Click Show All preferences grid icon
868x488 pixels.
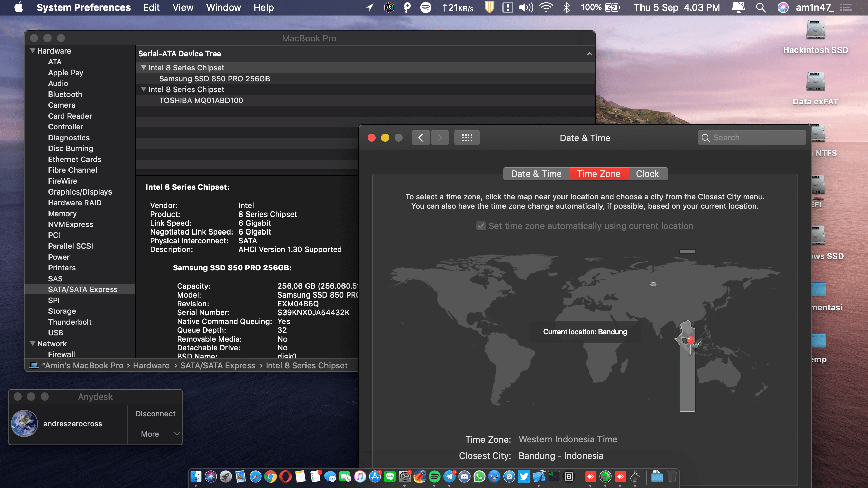467,138
